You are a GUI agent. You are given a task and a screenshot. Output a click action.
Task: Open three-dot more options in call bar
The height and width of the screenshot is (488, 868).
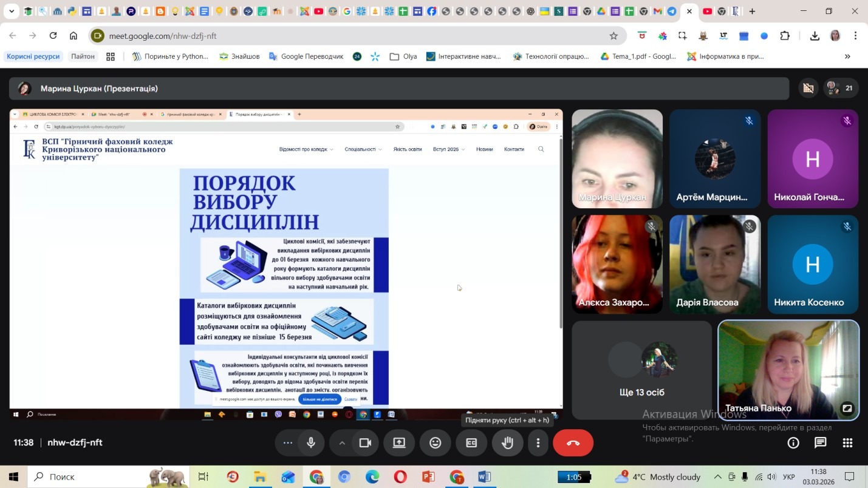(x=538, y=443)
